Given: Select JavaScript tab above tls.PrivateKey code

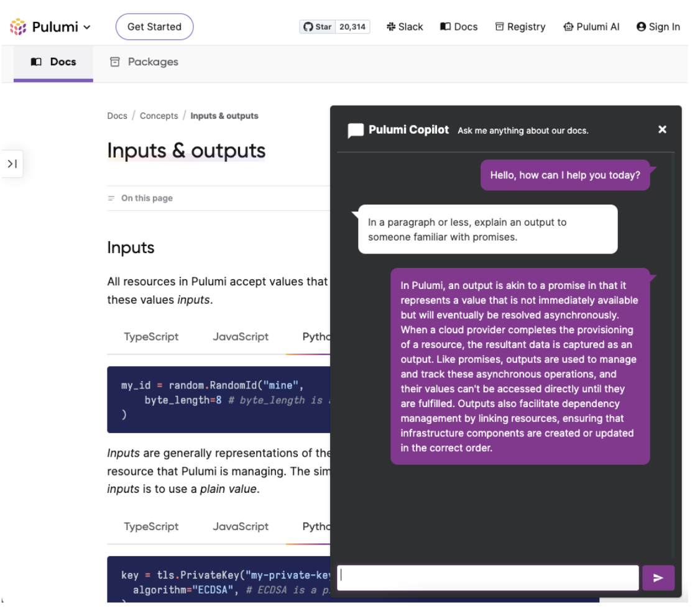Looking at the screenshot, I should [x=241, y=526].
